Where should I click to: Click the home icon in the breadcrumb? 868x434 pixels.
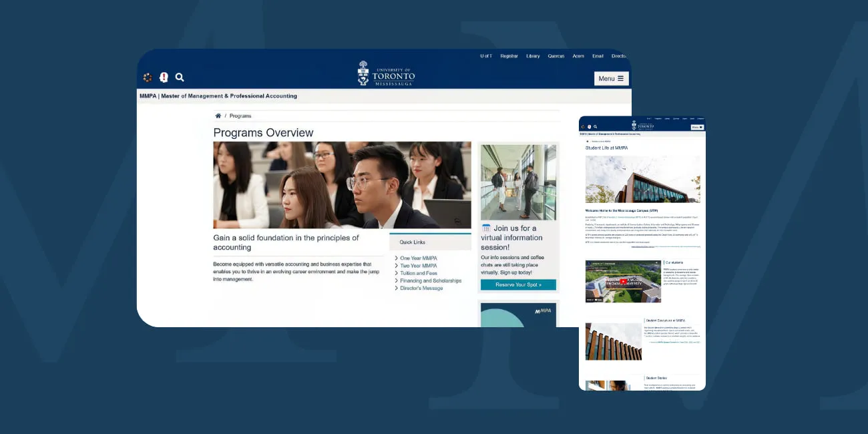[218, 116]
